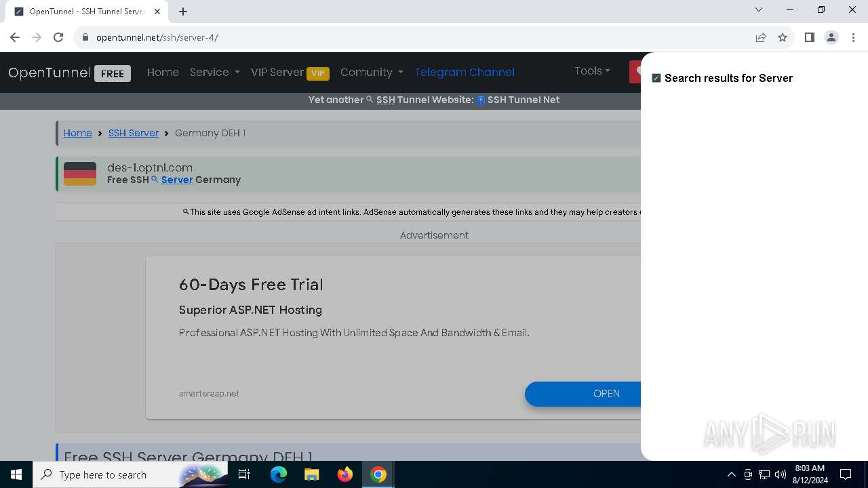The height and width of the screenshot is (488, 868).
Task: Open network status tray icon
Action: pos(764,474)
